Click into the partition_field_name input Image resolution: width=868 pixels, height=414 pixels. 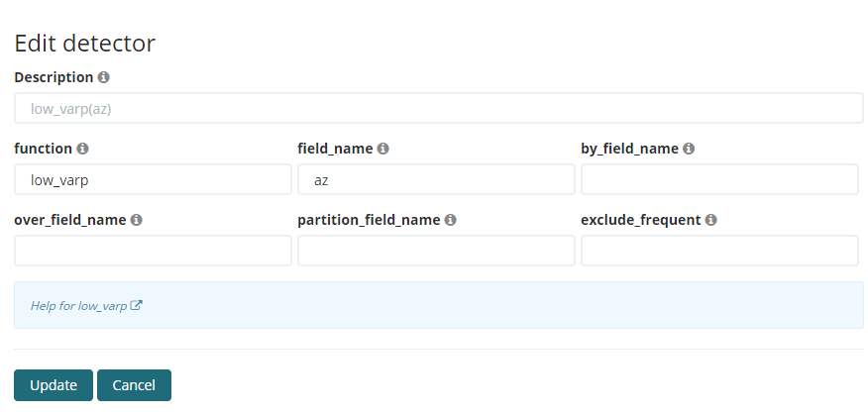coord(436,251)
